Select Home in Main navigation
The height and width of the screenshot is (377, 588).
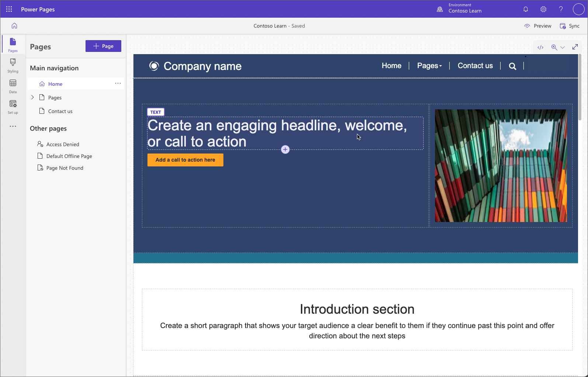click(x=75, y=84)
